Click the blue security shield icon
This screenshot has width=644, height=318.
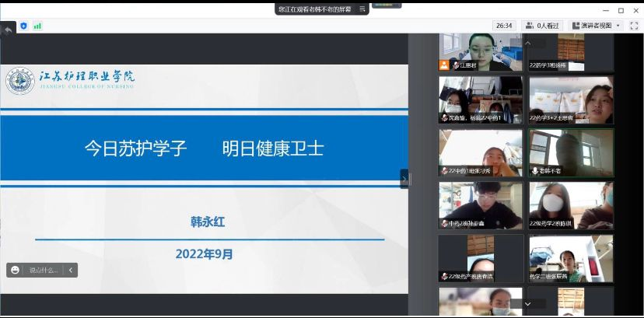click(x=23, y=26)
